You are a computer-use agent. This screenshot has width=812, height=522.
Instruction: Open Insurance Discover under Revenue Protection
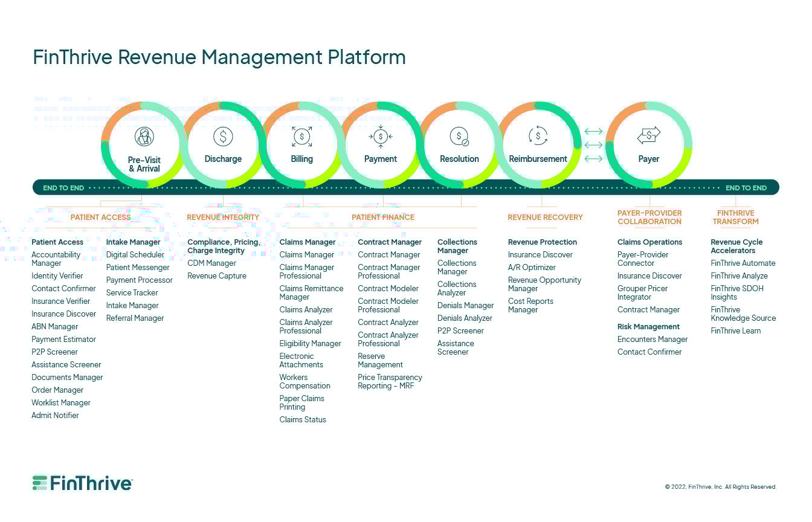coord(540,254)
